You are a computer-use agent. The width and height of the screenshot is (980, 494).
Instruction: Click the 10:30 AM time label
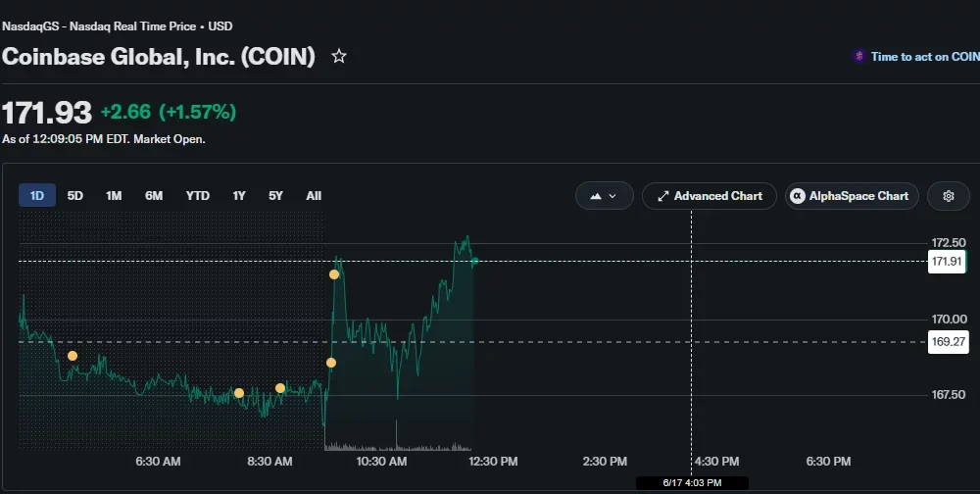pyautogui.click(x=381, y=462)
